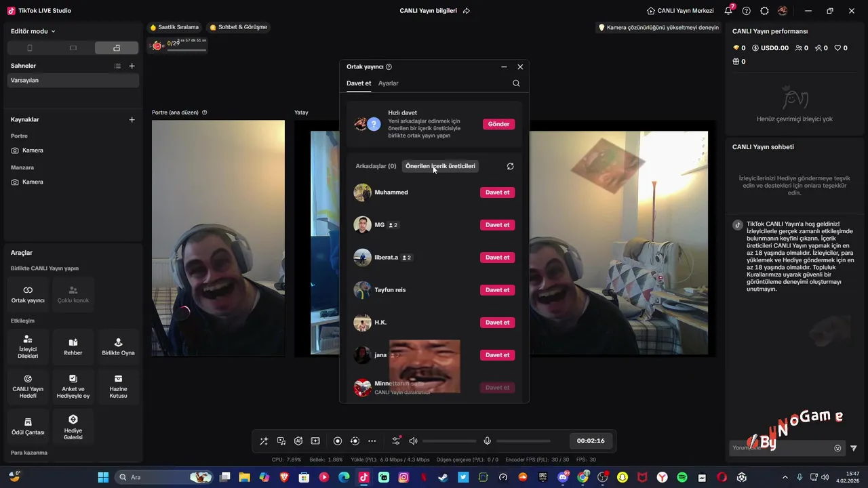Adjust the microphone level slider
The image size is (868, 488).
coord(524,441)
